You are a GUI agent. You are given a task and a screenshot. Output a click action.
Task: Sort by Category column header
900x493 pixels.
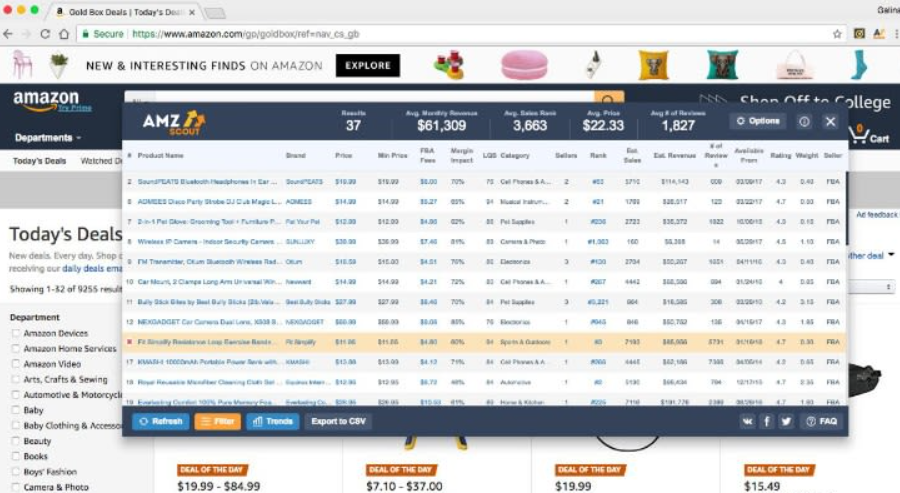tap(515, 156)
